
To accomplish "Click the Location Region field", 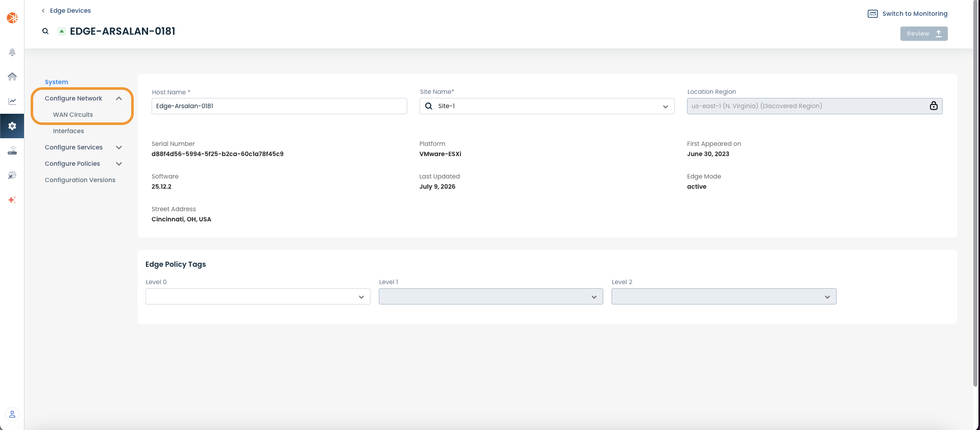I will (x=815, y=106).
